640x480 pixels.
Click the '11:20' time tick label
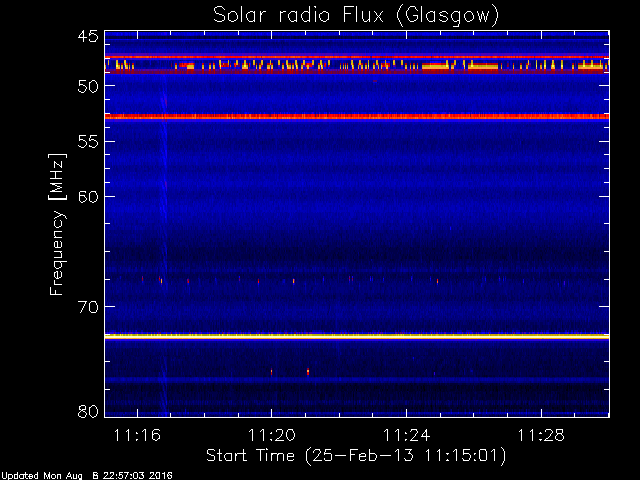272,436
